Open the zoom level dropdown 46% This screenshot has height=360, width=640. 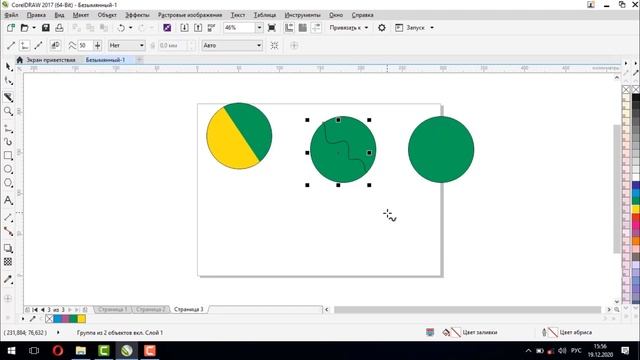(259, 28)
